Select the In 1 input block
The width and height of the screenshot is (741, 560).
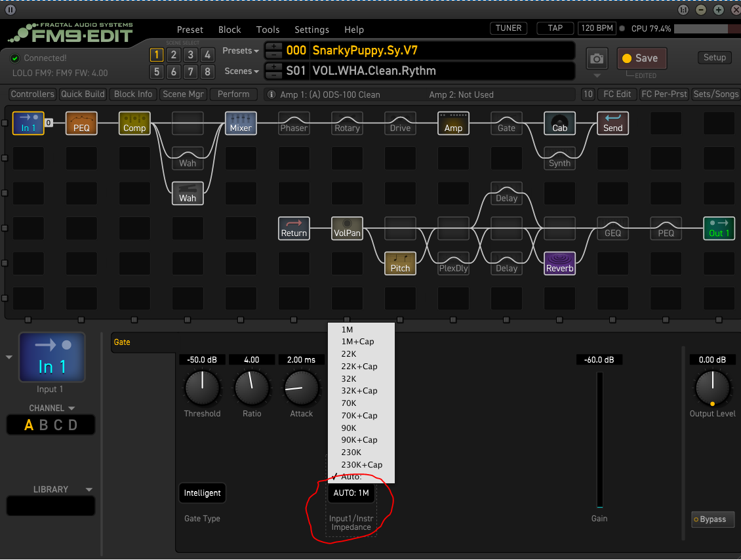click(x=28, y=123)
